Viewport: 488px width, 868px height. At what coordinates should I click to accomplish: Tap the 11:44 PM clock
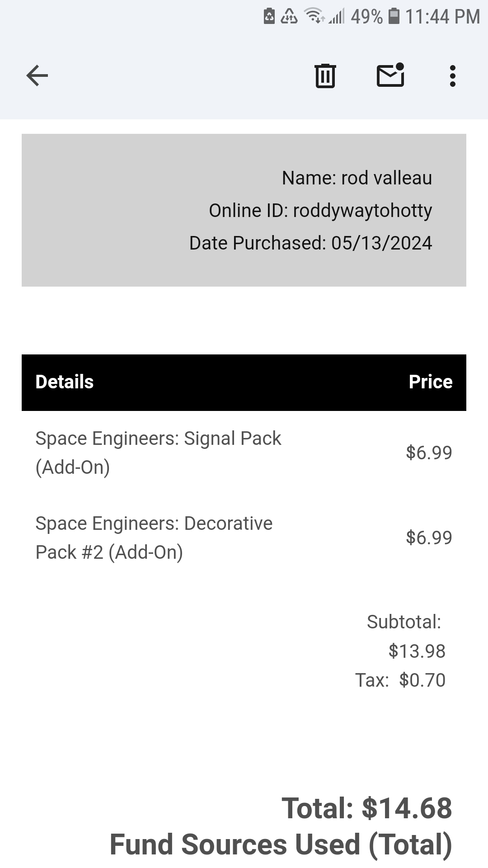point(442,17)
